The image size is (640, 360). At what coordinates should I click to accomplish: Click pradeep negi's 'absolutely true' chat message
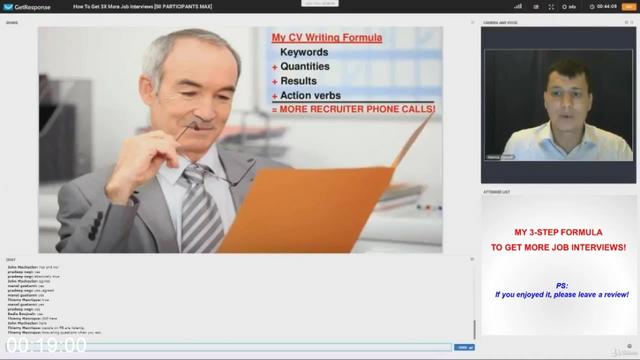(33, 276)
